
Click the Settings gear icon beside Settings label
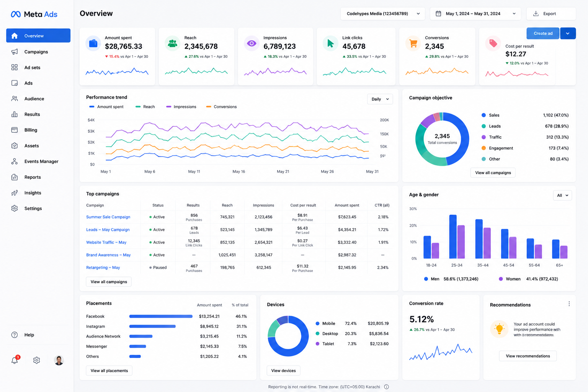(15, 209)
